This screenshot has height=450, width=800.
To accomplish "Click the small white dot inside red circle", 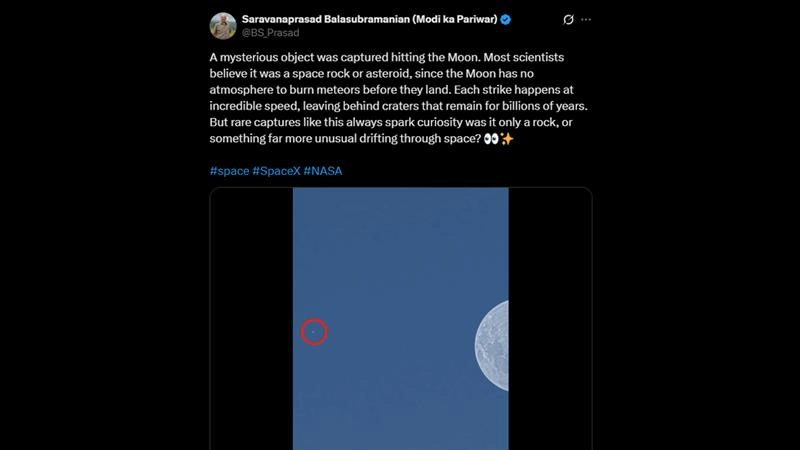I will 313,330.
